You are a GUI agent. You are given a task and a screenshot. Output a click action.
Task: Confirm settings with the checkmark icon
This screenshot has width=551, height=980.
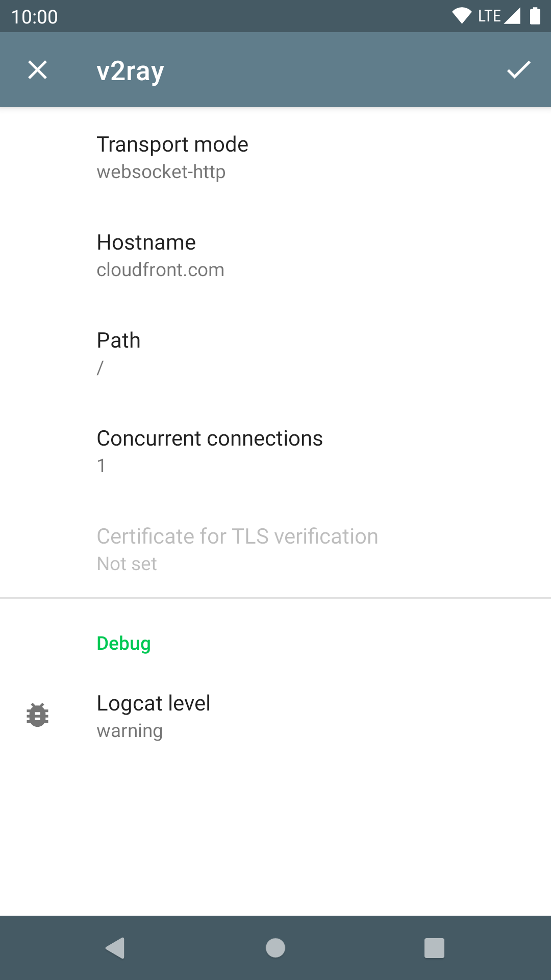pyautogui.click(x=518, y=70)
